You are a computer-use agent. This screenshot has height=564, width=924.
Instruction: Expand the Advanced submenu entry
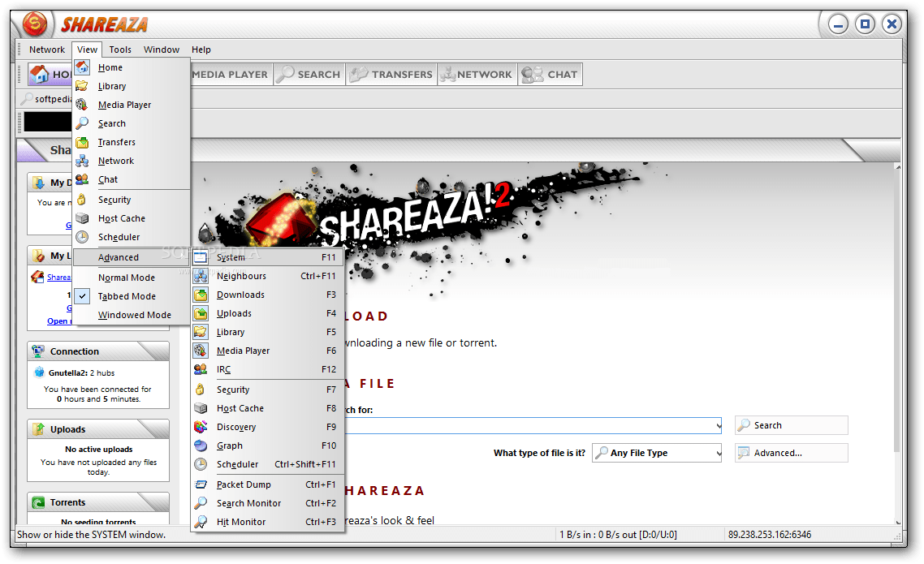[x=119, y=257]
